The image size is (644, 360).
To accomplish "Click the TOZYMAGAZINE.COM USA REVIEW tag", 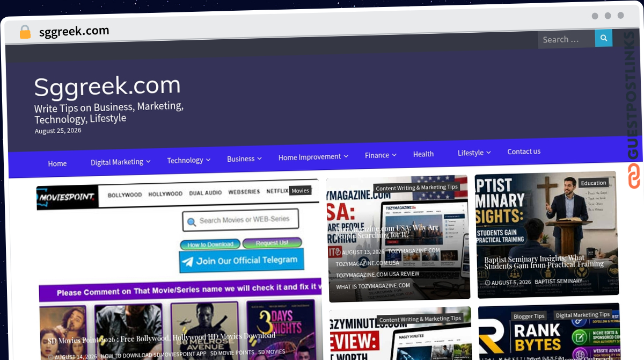I will pos(378,275).
